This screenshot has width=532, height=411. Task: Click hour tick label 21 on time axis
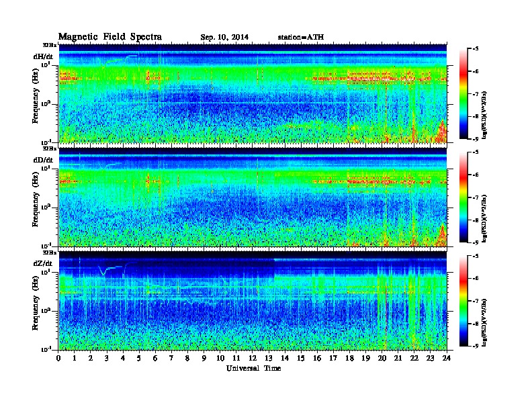(398, 359)
